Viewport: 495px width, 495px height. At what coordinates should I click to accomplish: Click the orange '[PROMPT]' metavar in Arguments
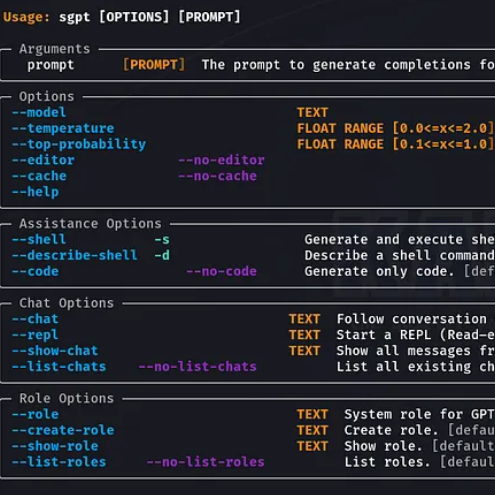[x=154, y=65]
